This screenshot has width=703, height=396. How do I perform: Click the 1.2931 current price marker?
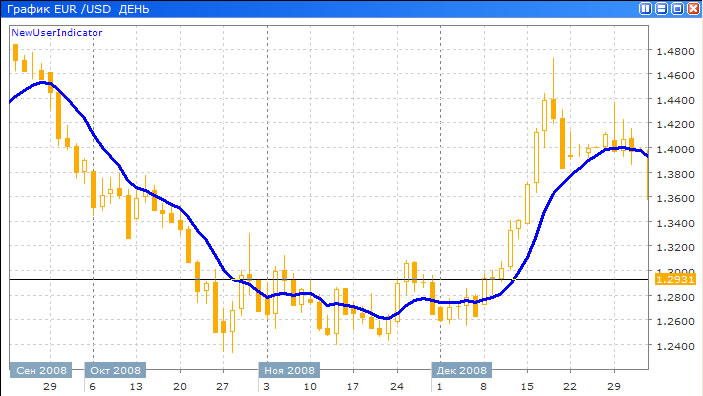[675, 279]
